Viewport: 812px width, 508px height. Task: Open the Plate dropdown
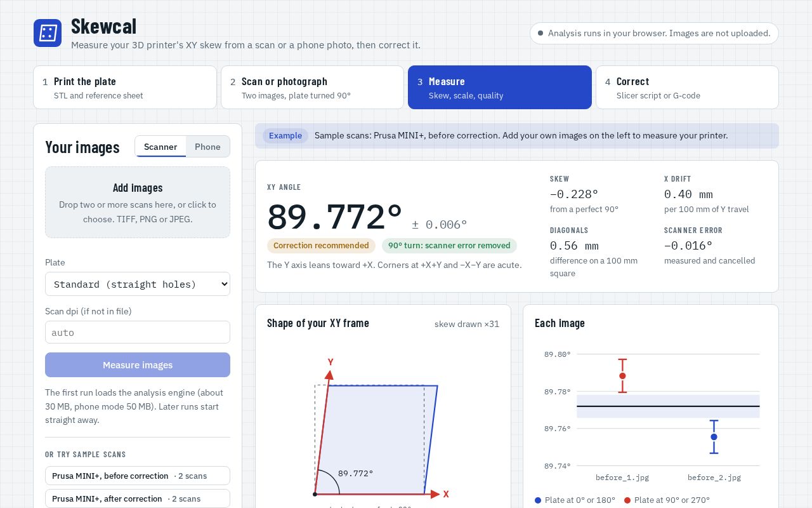pyautogui.click(x=138, y=284)
